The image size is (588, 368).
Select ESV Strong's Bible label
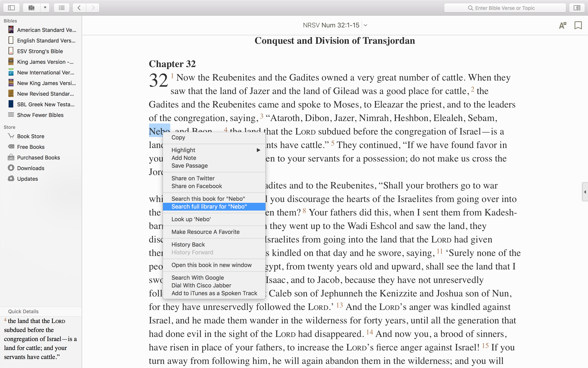click(x=40, y=51)
